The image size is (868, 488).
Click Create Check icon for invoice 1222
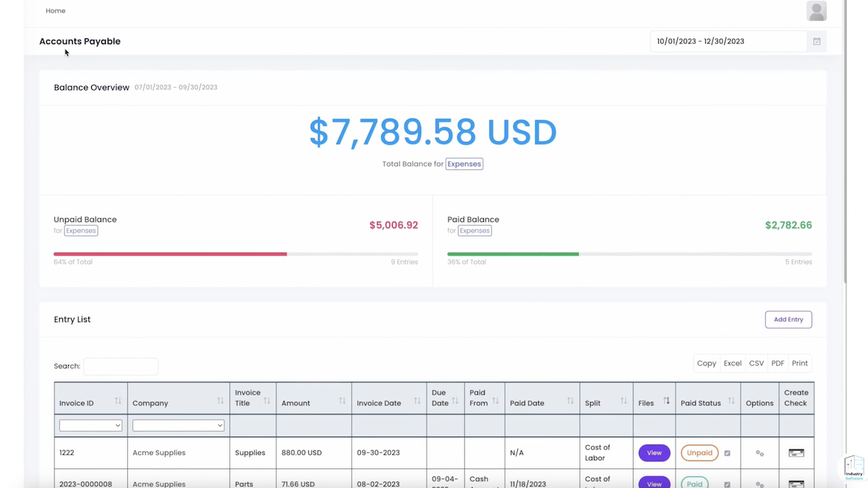[796, 453]
